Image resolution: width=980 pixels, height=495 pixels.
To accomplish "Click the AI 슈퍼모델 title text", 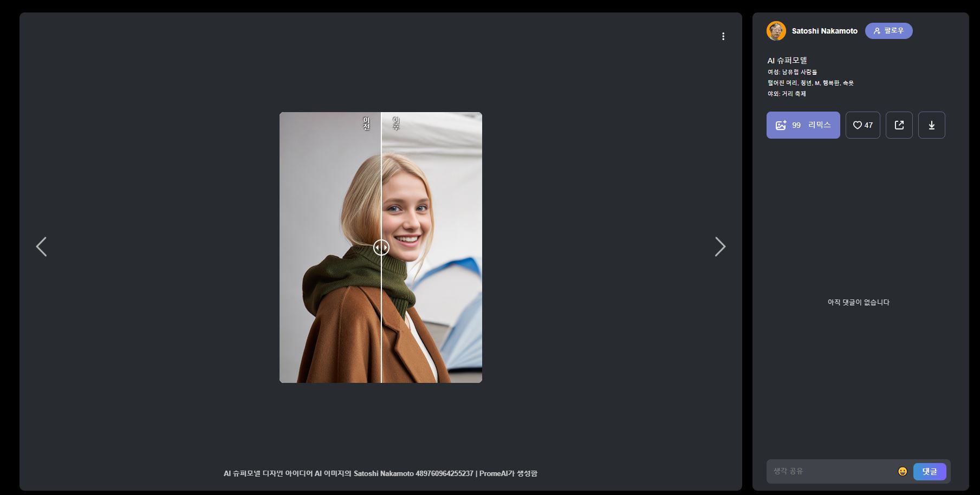I will (x=787, y=61).
